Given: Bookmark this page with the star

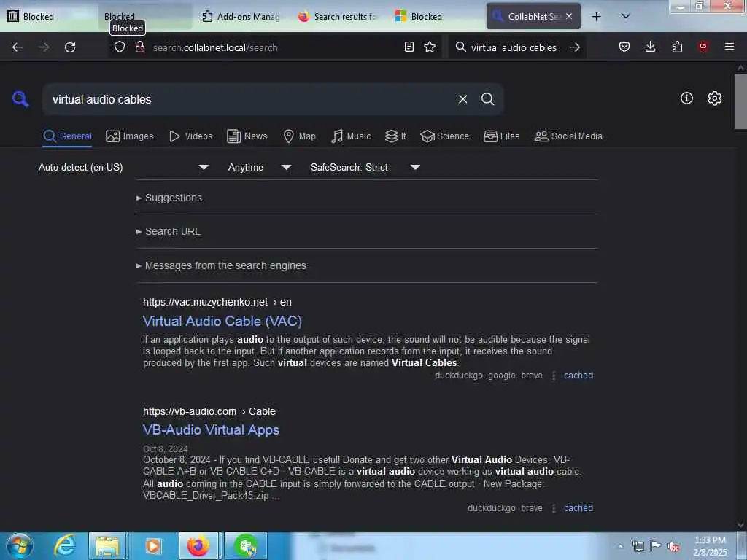Looking at the screenshot, I should (x=430, y=47).
